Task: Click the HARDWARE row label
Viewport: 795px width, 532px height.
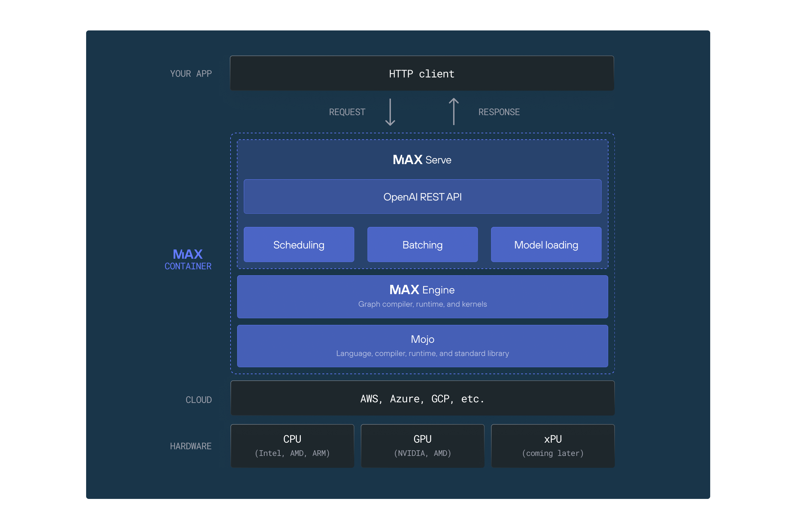Action: click(190, 446)
